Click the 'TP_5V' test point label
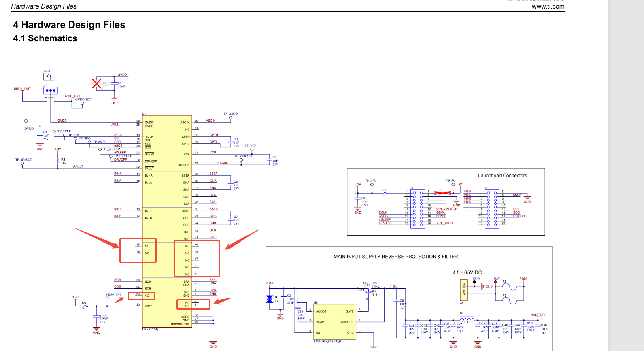Image resolution: width=644 pixels, height=351 pixels. [451, 181]
